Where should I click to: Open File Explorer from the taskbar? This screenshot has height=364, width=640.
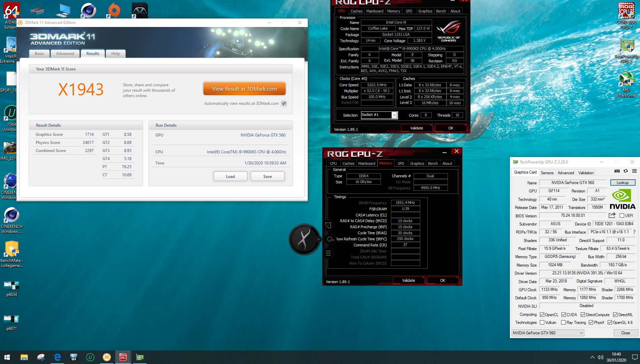pyautogui.click(x=24, y=357)
